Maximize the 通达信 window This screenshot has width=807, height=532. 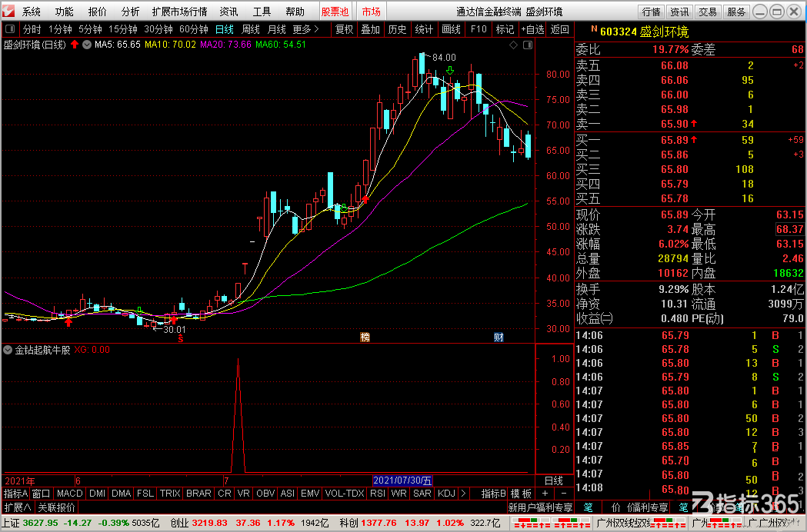(x=777, y=12)
